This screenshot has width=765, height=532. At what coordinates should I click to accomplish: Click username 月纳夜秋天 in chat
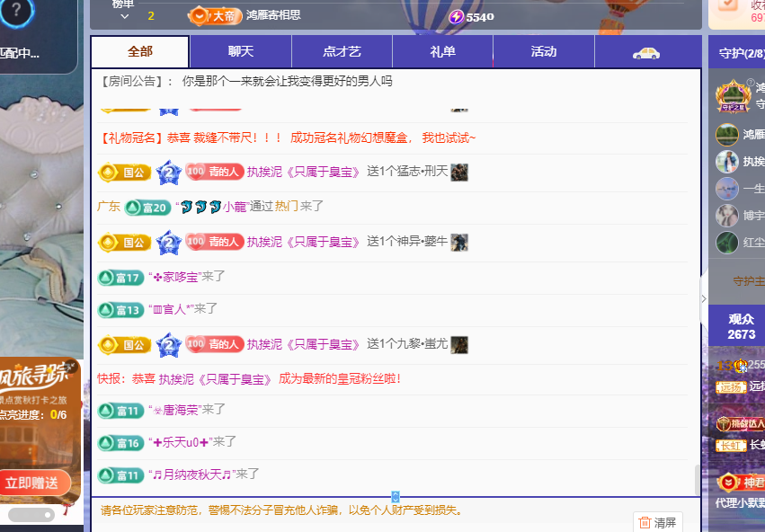click(192, 474)
